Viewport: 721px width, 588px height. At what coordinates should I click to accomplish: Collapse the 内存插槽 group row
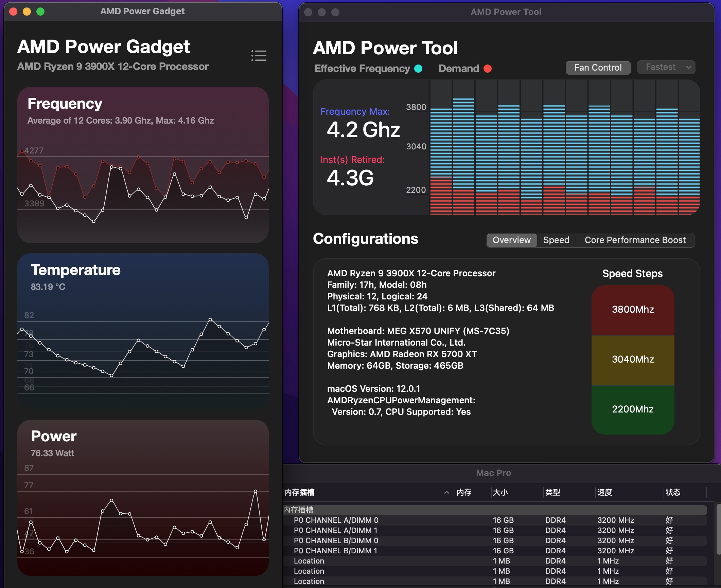[x=298, y=510]
